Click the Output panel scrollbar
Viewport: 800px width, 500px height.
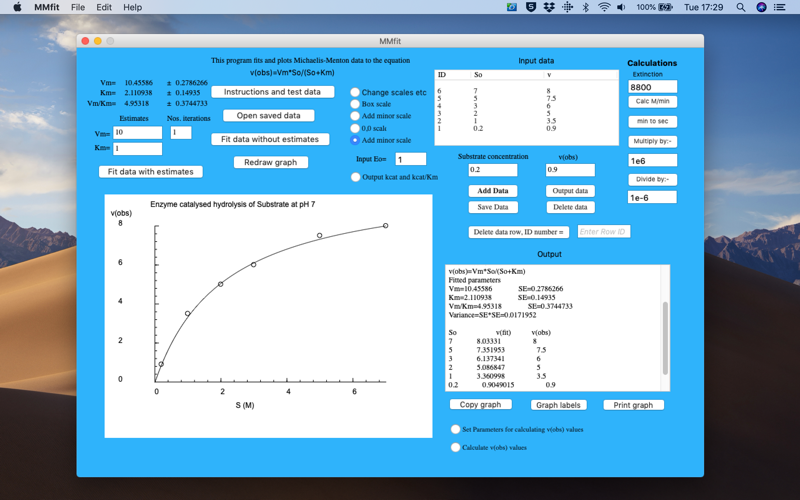(665, 338)
